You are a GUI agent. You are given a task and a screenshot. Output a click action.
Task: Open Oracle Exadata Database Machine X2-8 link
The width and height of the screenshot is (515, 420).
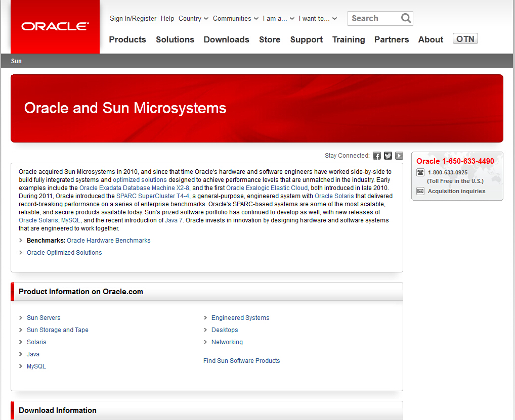135,188
